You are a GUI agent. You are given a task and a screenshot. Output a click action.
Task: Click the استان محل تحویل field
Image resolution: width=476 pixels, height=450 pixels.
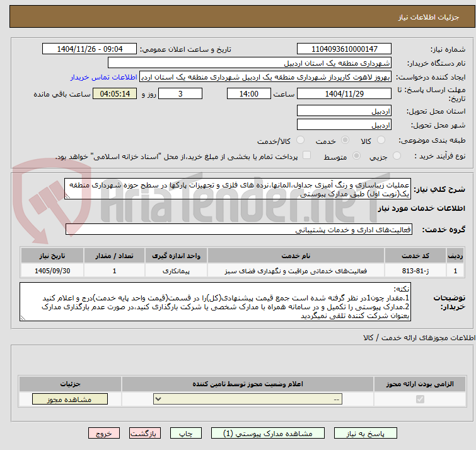(344, 111)
